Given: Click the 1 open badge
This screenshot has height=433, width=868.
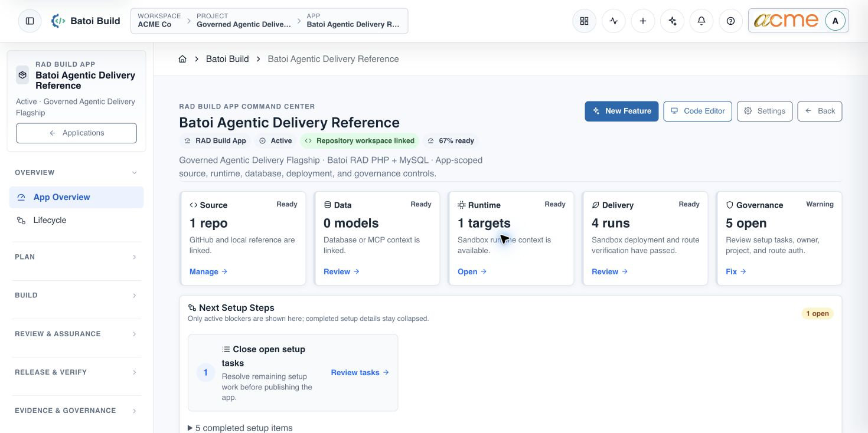Looking at the screenshot, I should click(x=818, y=313).
